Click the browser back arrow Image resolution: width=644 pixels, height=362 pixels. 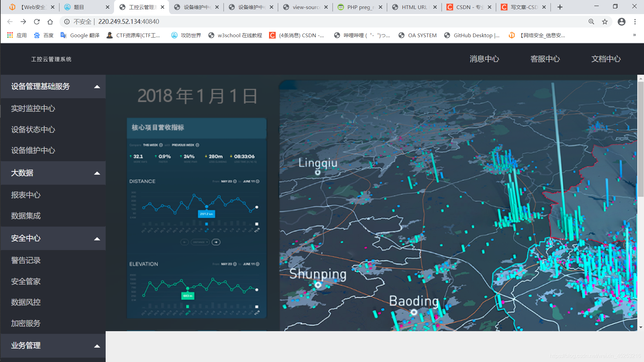pos(10,22)
